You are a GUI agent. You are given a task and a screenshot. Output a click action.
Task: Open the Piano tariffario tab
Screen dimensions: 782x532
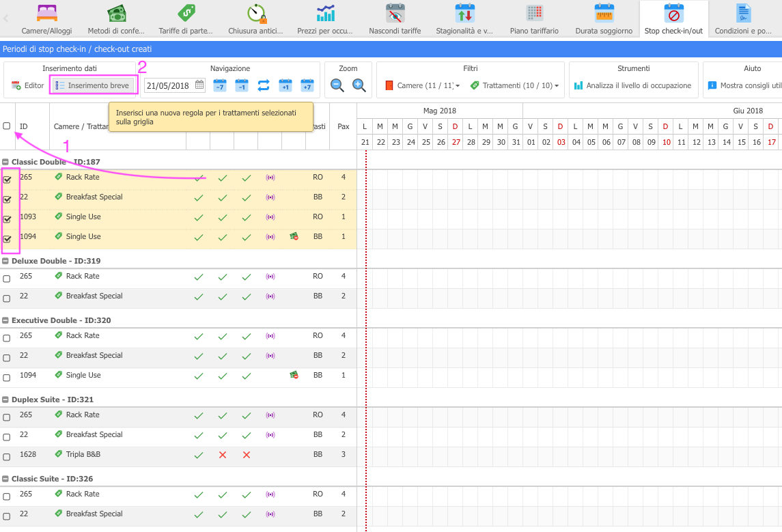tap(534, 19)
